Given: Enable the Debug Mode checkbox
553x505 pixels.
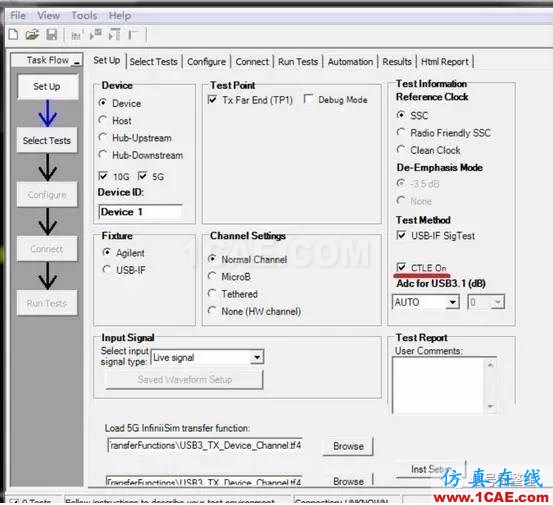Looking at the screenshot, I should (x=309, y=99).
